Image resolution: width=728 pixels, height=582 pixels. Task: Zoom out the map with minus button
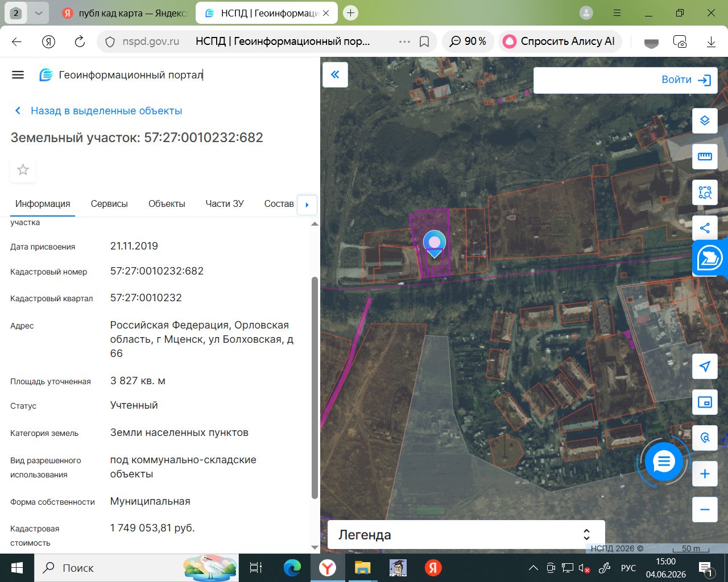[x=705, y=509]
